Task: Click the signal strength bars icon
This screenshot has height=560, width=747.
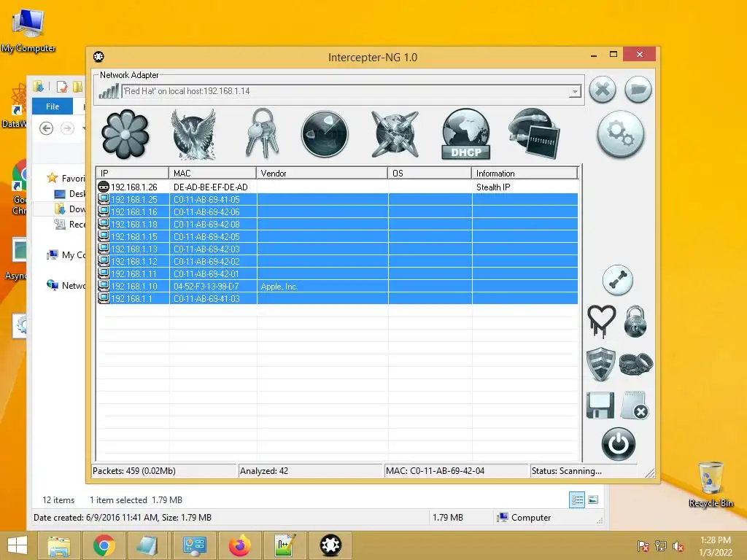Action: coord(109,91)
